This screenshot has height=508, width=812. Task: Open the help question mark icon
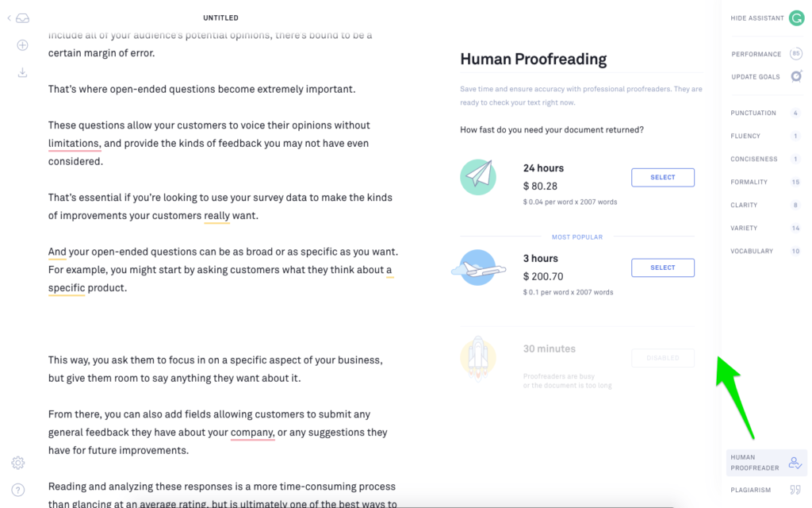pos(18,490)
